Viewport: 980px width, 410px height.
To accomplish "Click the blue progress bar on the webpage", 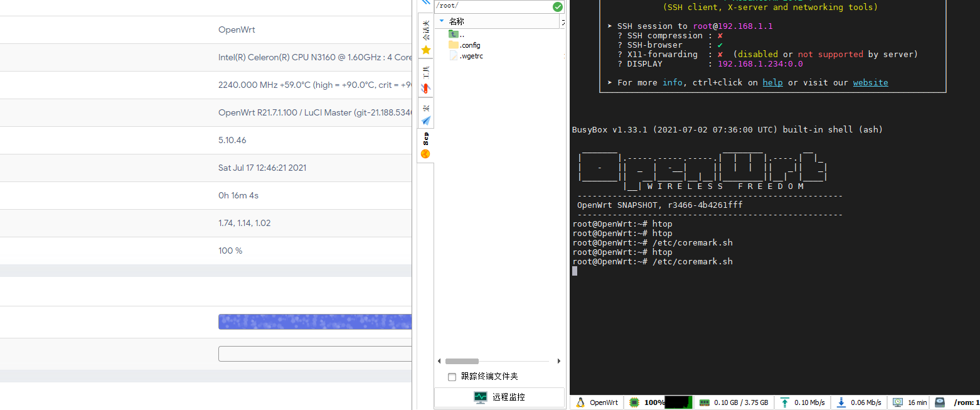I will pyautogui.click(x=314, y=321).
